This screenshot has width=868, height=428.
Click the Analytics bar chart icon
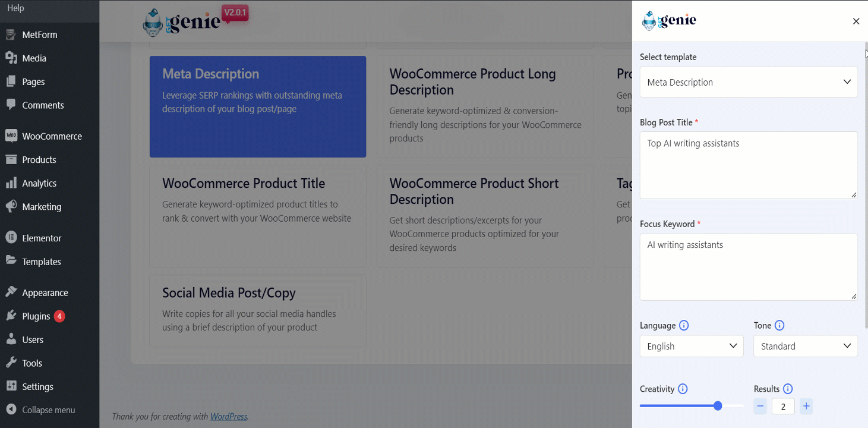click(x=11, y=183)
